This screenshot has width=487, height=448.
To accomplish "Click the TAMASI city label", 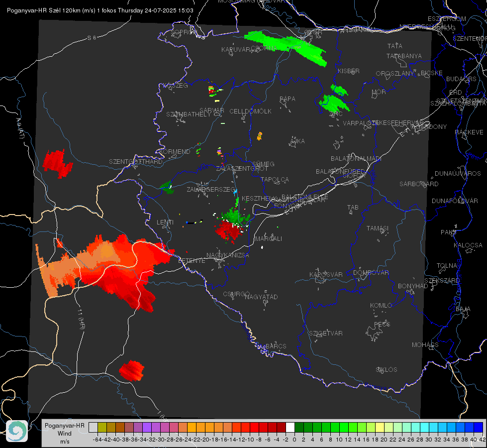I will point(378,228).
